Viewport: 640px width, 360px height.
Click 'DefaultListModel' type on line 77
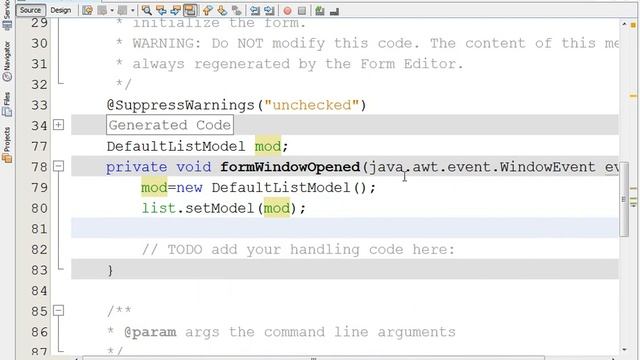pos(176,146)
